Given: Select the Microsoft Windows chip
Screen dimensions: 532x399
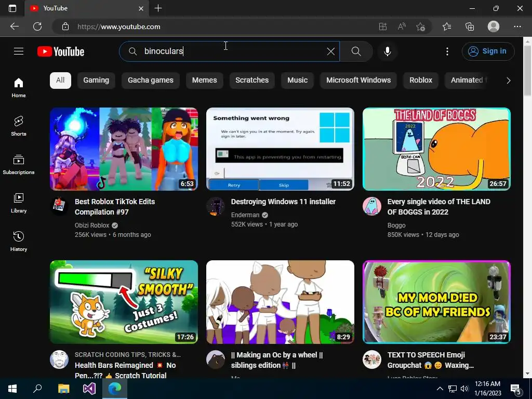Looking at the screenshot, I should point(358,81).
